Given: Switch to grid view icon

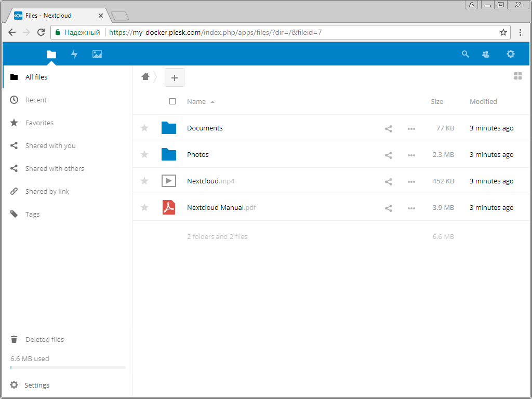Looking at the screenshot, I should (518, 76).
